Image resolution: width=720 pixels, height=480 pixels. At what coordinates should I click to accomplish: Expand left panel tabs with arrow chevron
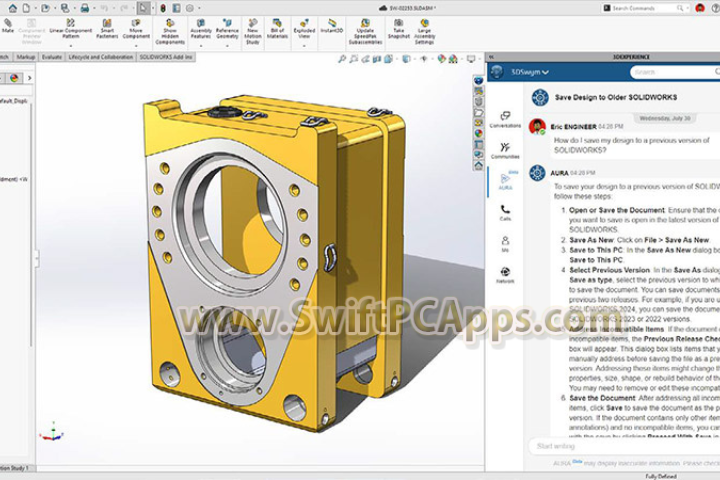point(29,78)
